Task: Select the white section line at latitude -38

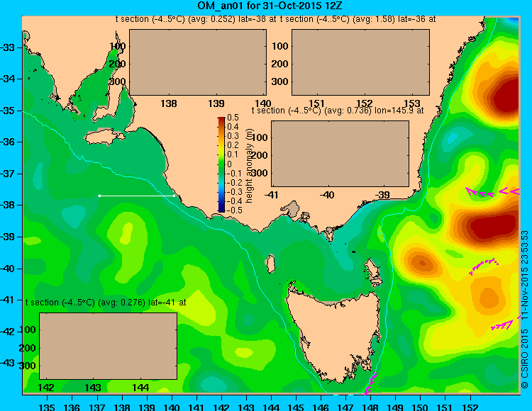Action: tap(137, 196)
